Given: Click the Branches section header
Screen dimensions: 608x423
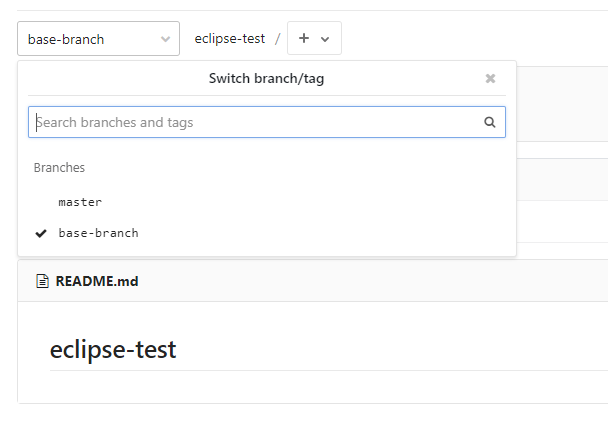Looking at the screenshot, I should click(60, 168).
